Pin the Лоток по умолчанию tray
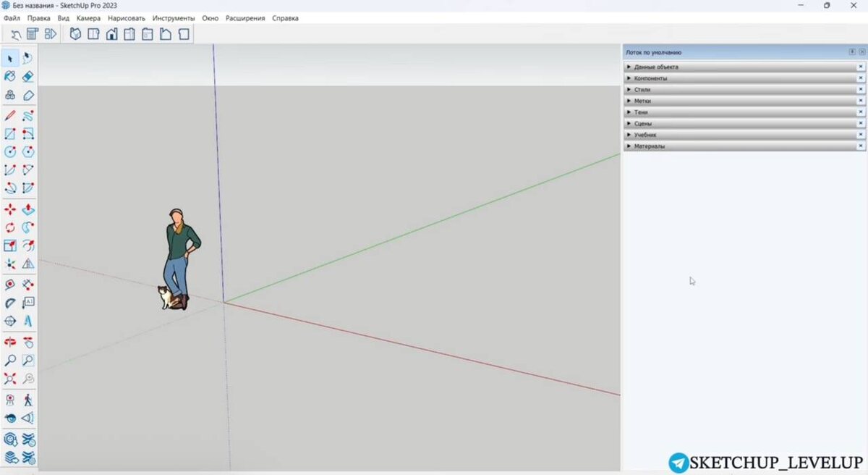 click(852, 52)
